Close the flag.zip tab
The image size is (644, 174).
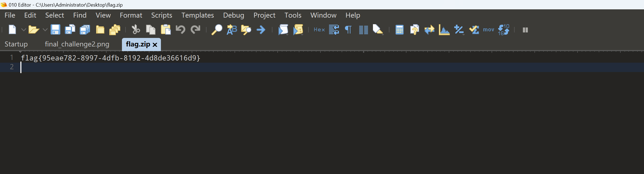(155, 45)
